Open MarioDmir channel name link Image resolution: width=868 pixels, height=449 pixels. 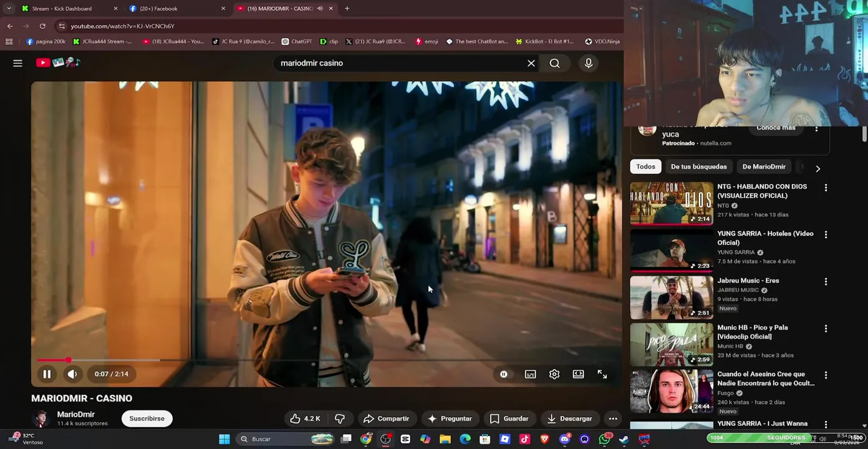[x=76, y=414]
